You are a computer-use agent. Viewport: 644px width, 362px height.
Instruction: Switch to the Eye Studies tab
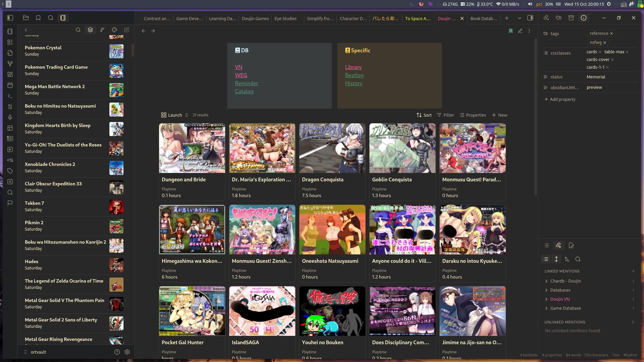pos(286,18)
